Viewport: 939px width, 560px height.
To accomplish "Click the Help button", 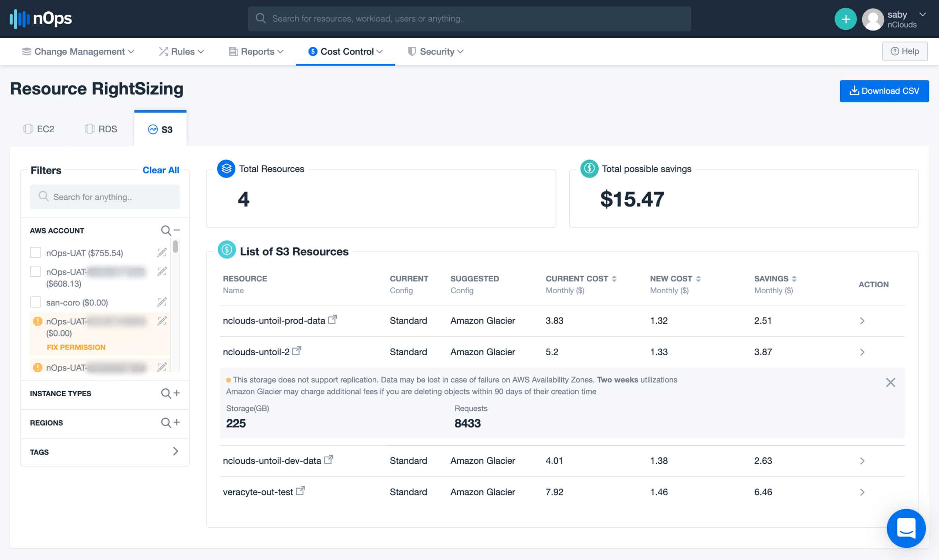I will (905, 51).
